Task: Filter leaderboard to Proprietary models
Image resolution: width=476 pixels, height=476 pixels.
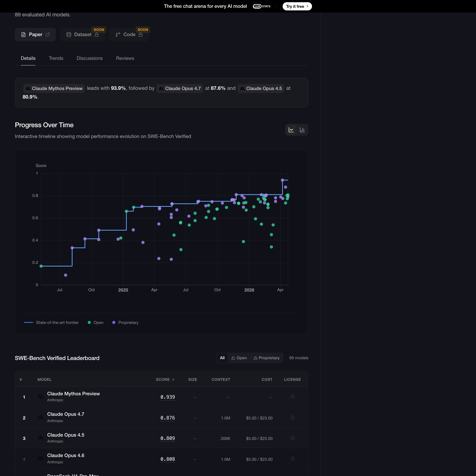Action: [x=267, y=358]
